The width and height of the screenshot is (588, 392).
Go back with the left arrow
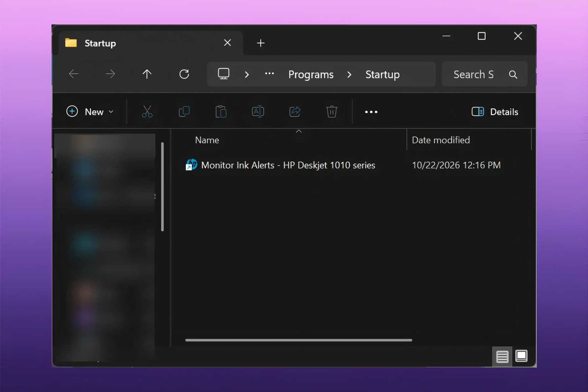click(x=73, y=74)
